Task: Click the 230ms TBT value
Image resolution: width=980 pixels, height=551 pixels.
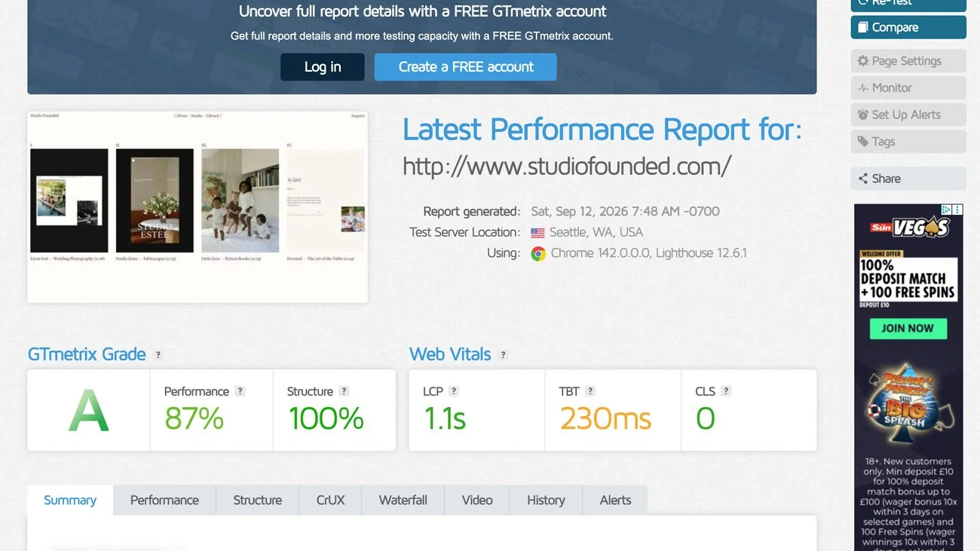Action: click(605, 418)
